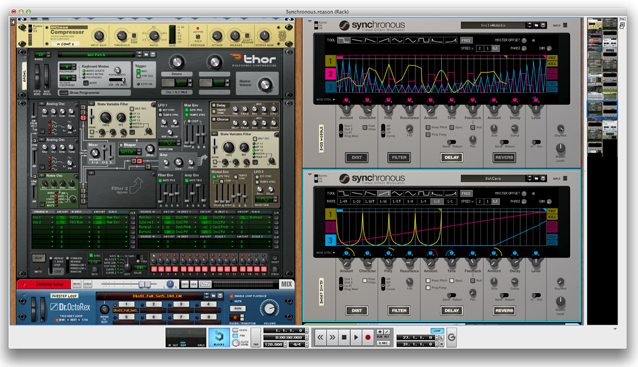The height and width of the screenshot is (367, 638).
Task: Toggle FREE mode in lower Synchronous
Action: [466, 193]
